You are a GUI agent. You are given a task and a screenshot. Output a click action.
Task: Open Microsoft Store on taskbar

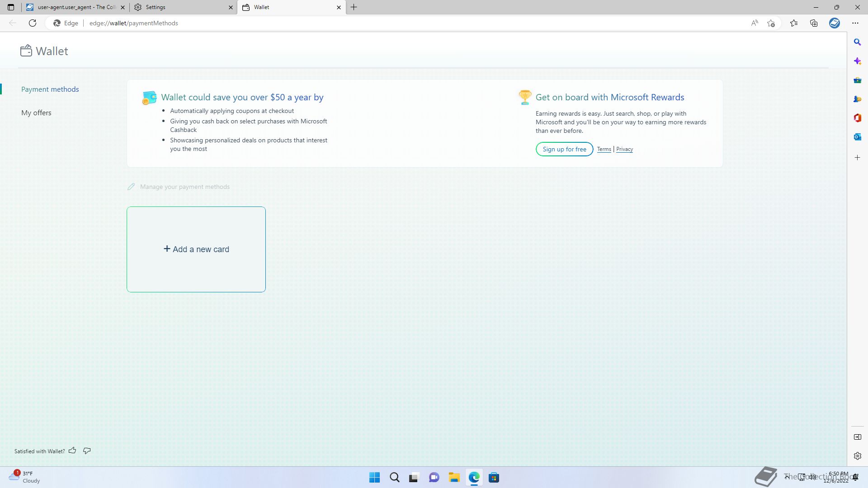tap(494, 478)
